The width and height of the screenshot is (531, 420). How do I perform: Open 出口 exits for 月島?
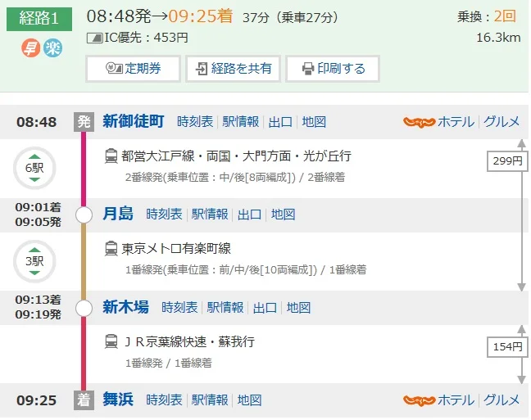250,215
